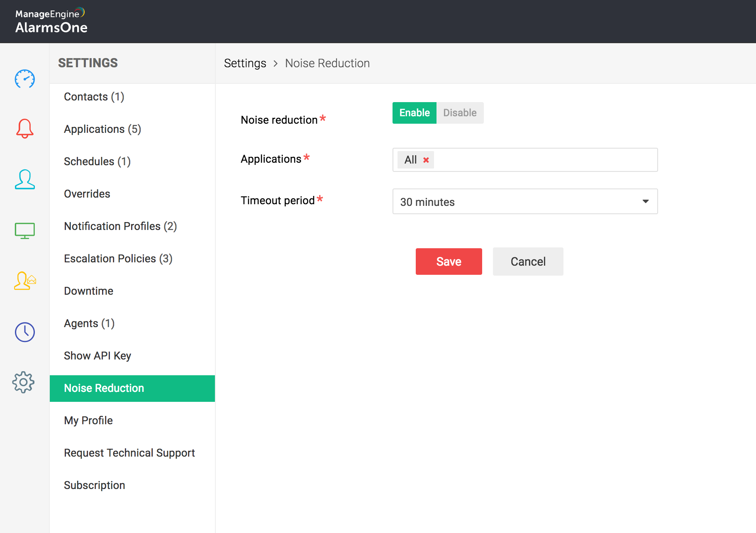
Task: Click the 'Noise reduction' field label
Action: 279,120
